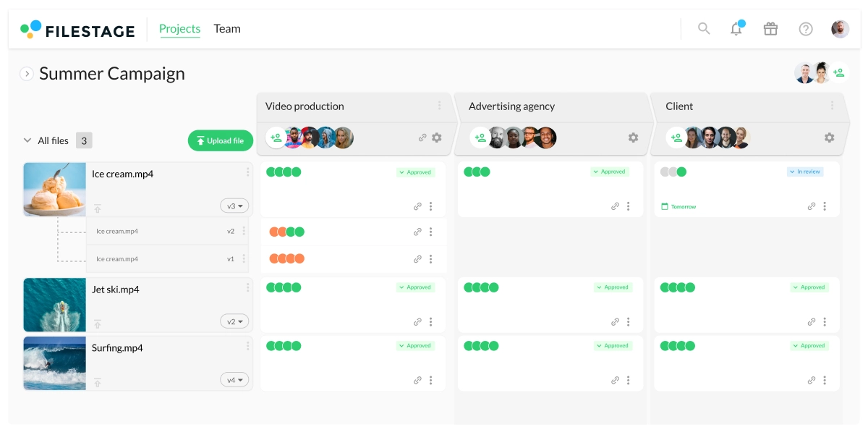Open the v3 version dropdown for Ice cream.mp4
The height and width of the screenshot is (435, 868).
[x=234, y=206]
